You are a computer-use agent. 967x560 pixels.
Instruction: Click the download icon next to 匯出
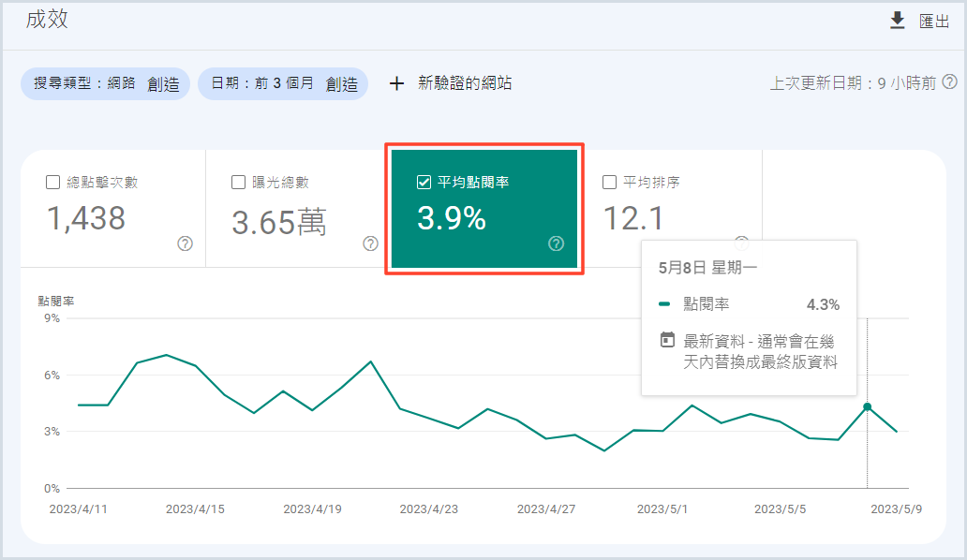point(898,21)
